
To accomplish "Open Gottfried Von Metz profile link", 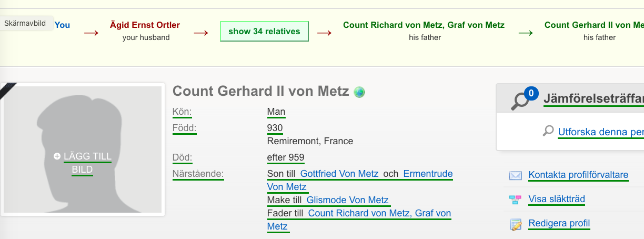I will click(x=339, y=174).
